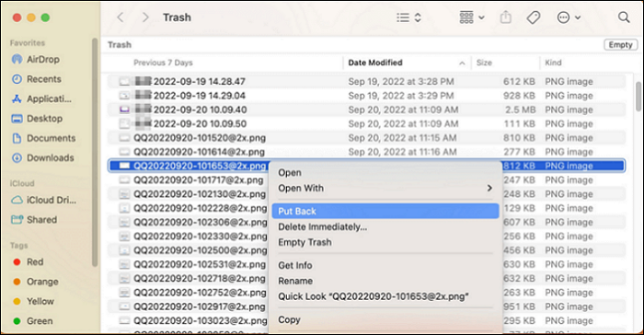Choose Empty Trash from context menu
The image size is (644, 335).
(x=385, y=243)
